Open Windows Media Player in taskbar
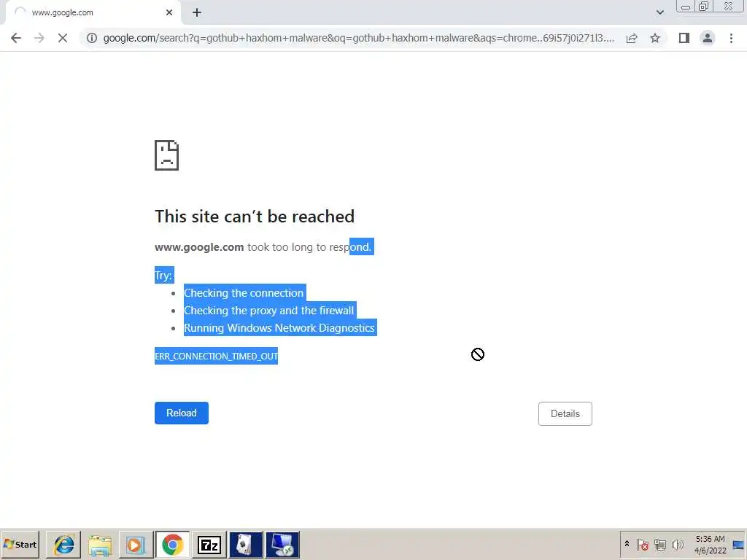The image size is (747, 560). 136,544
